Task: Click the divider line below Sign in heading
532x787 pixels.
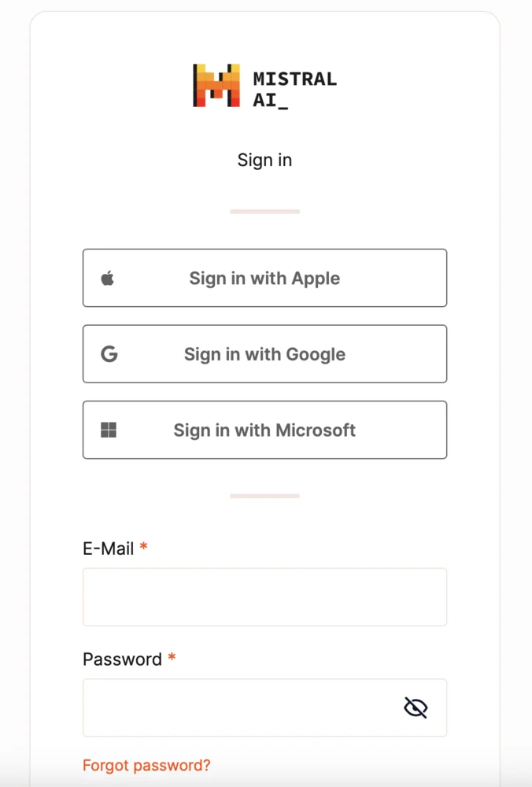Action: click(x=264, y=212)
